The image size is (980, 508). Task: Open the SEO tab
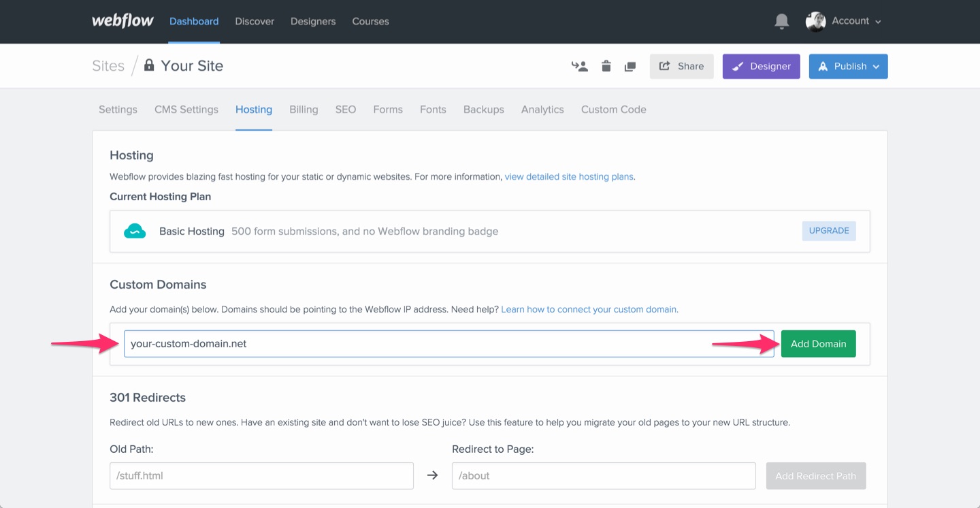(x=346, y=109)
